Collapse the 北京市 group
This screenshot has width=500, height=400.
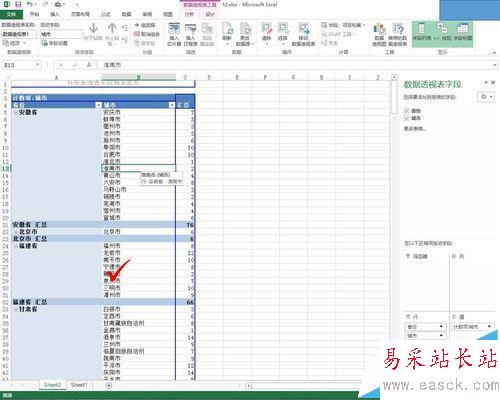[15, 232]
